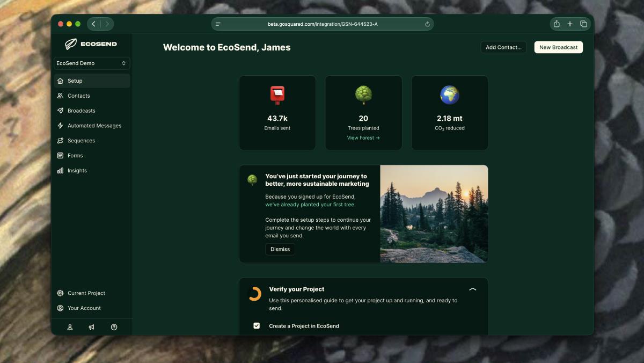Click the Safari share icon
Screen dimensions: 644x363
(557, 24)
